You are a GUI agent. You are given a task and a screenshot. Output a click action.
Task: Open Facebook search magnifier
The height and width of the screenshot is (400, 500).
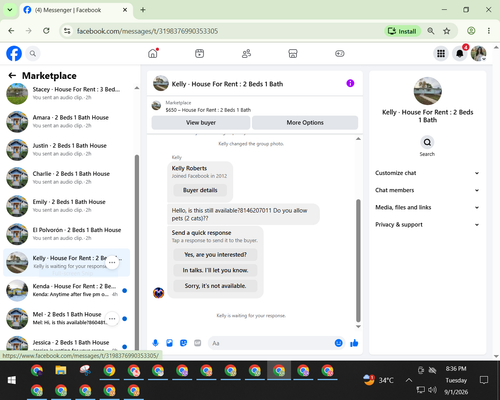coord(33,53)
